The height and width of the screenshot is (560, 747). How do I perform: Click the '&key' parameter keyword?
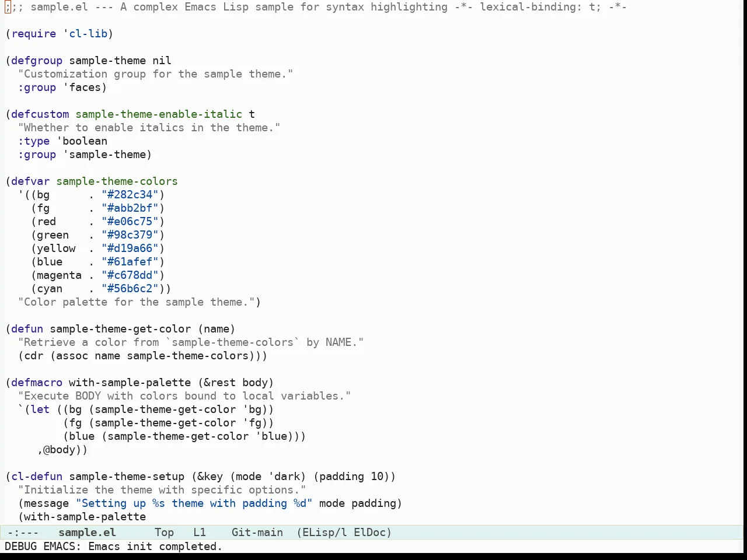(210, 477)
